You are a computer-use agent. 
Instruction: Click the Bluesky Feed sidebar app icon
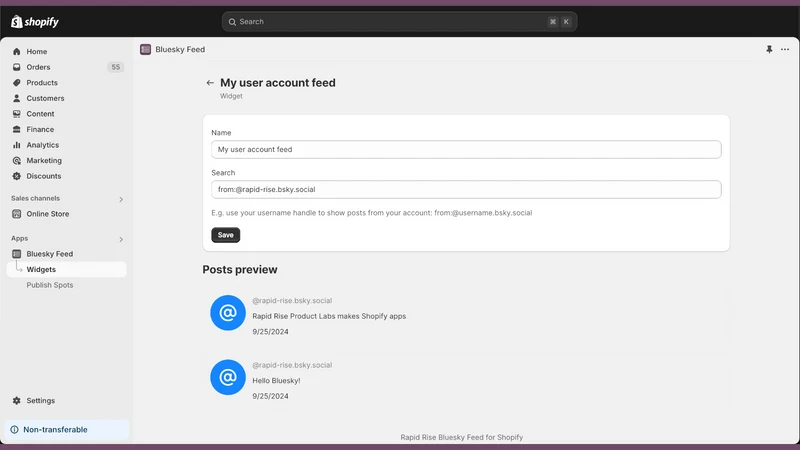pyautogui.click(x=17, y=254)
